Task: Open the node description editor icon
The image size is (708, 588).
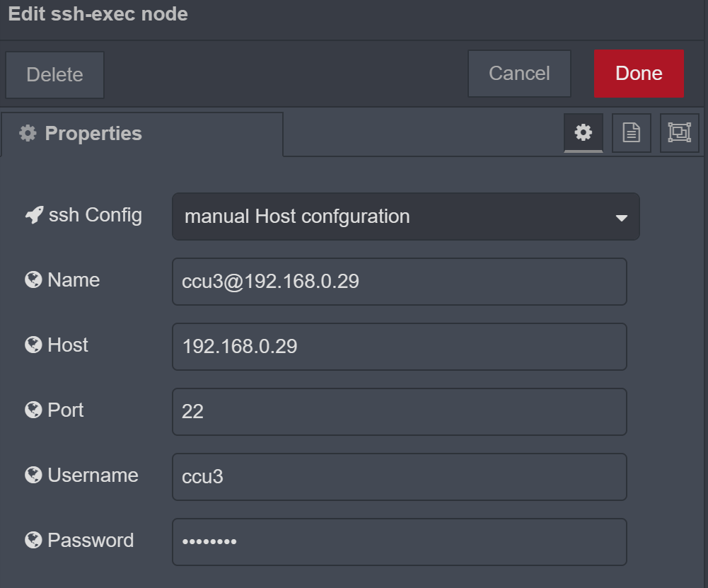Action: click(631, 132)
